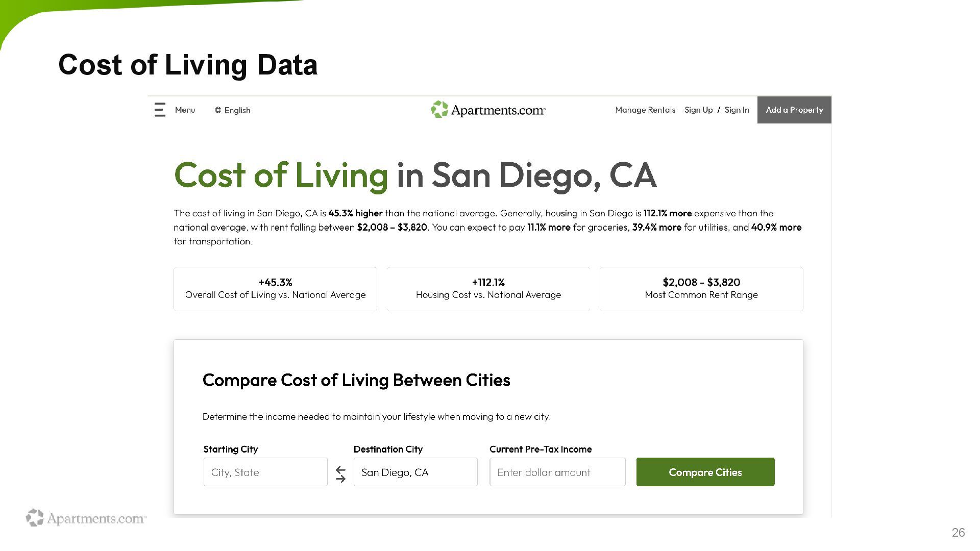This screenshot has width=980, height=551.
Task: Click the Sign In link
Action: point(737,110)
